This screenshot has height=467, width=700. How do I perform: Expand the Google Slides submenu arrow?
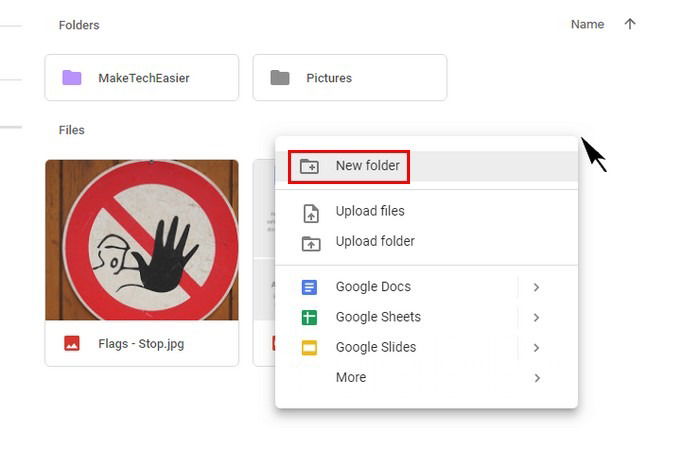click(x=537, y=348)
